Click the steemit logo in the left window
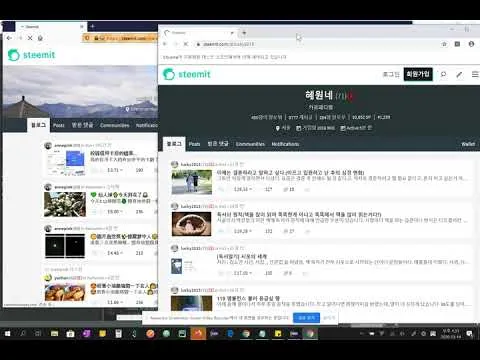Image resolution: width=480 pixels, height=360 pixels. (x=31, y=55)
